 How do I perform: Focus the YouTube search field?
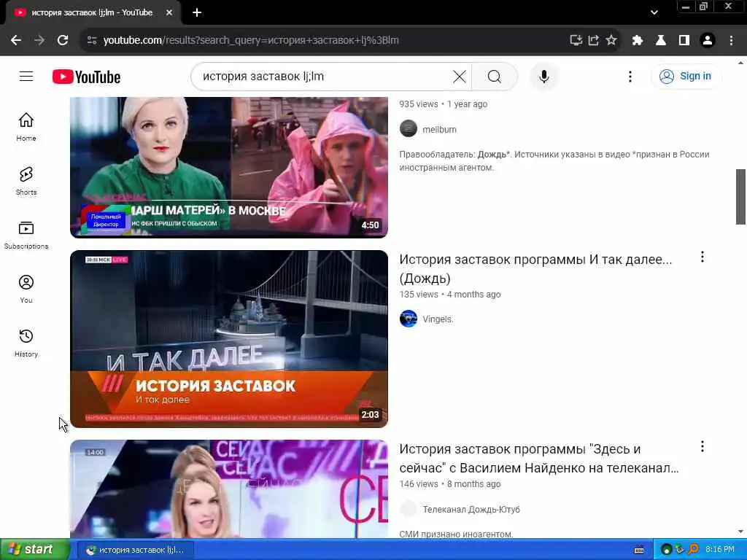(x=324, y=76)
